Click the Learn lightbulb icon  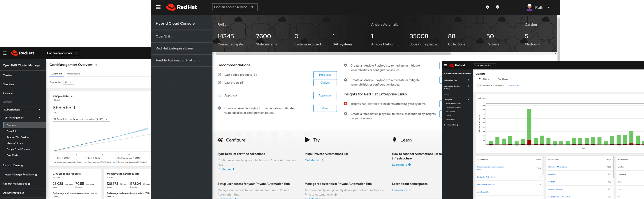(x=394, y=140)
